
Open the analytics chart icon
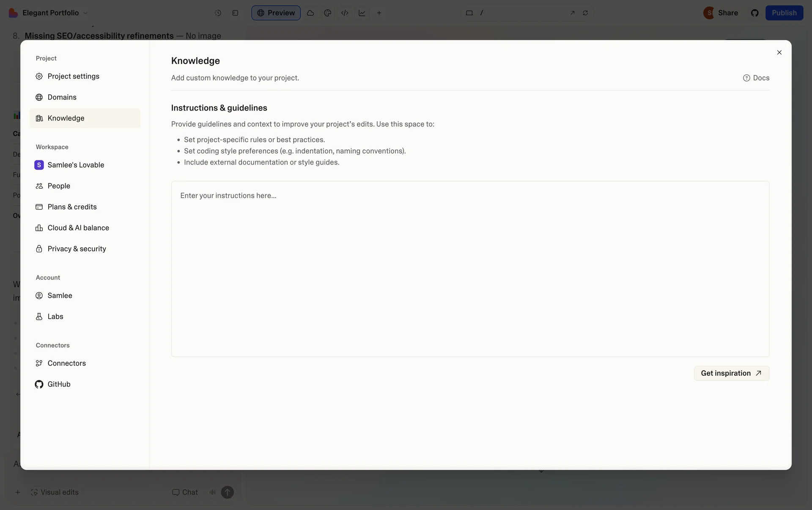362,13
